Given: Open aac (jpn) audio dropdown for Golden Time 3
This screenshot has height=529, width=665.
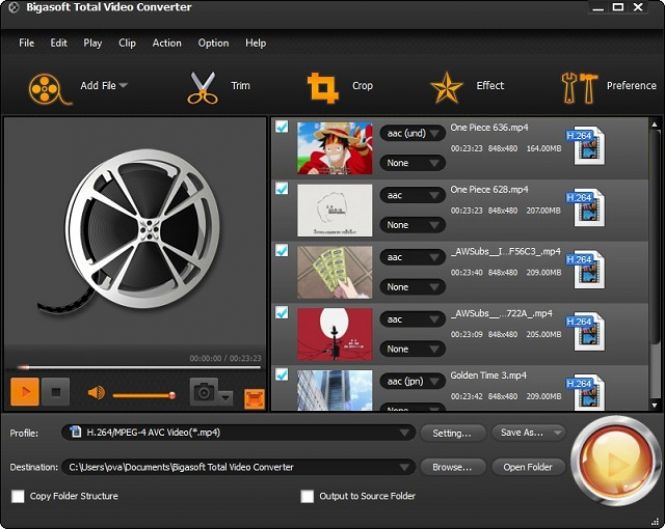Looking at the screenshot, I should pos(412,381).
